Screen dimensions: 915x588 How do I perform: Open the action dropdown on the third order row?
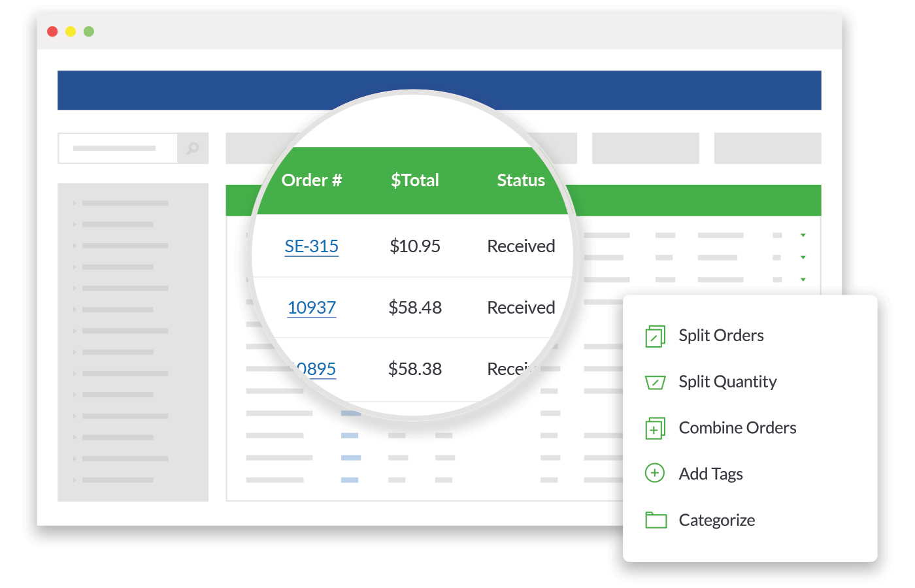[803, 279]
